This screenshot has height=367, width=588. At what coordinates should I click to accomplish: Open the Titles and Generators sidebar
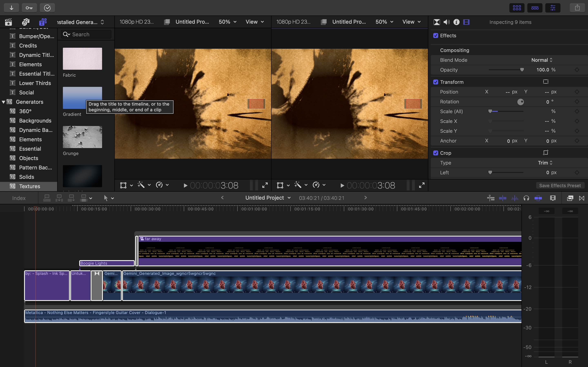[43, 22]
